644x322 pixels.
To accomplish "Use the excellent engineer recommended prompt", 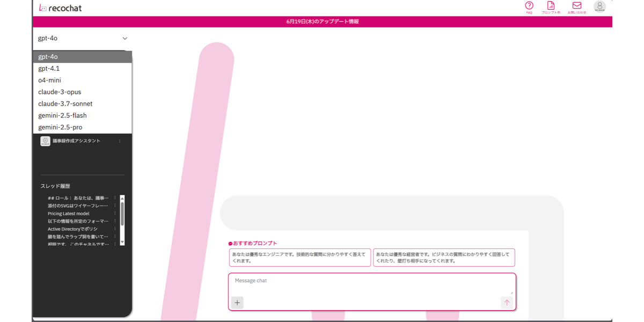I will 300,258.
